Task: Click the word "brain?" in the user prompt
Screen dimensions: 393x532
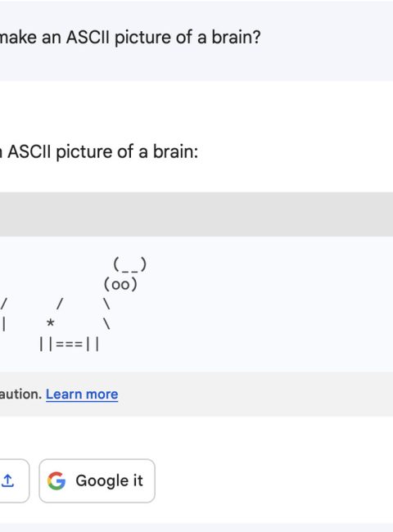Action: [236, 38]
